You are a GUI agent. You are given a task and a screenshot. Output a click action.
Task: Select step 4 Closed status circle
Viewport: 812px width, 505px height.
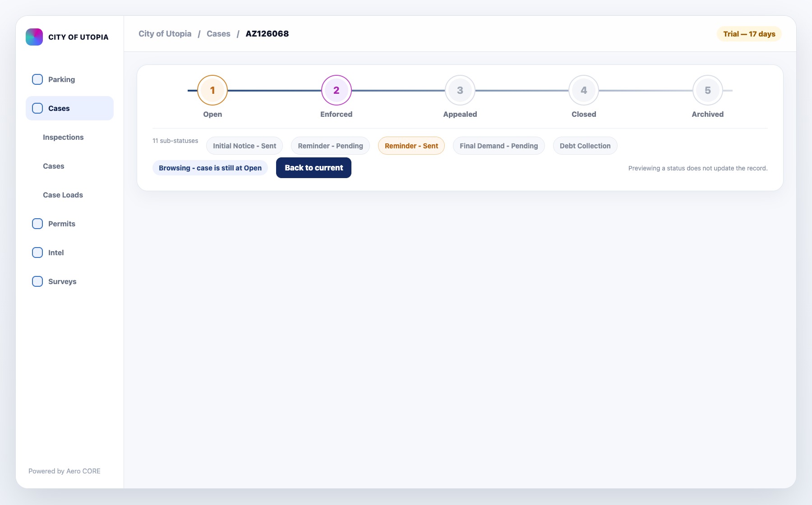point(584,90)
